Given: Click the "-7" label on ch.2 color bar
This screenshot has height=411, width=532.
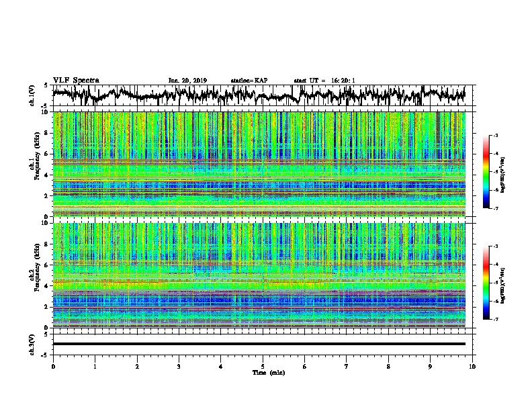Looking at the screenshot, I should [495, 319].
